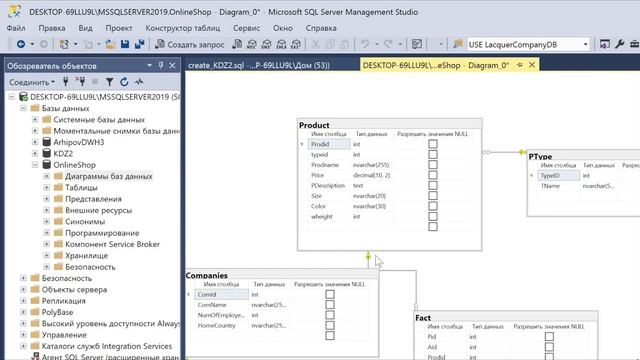Click the copy toolbar icon

(330, 44)
